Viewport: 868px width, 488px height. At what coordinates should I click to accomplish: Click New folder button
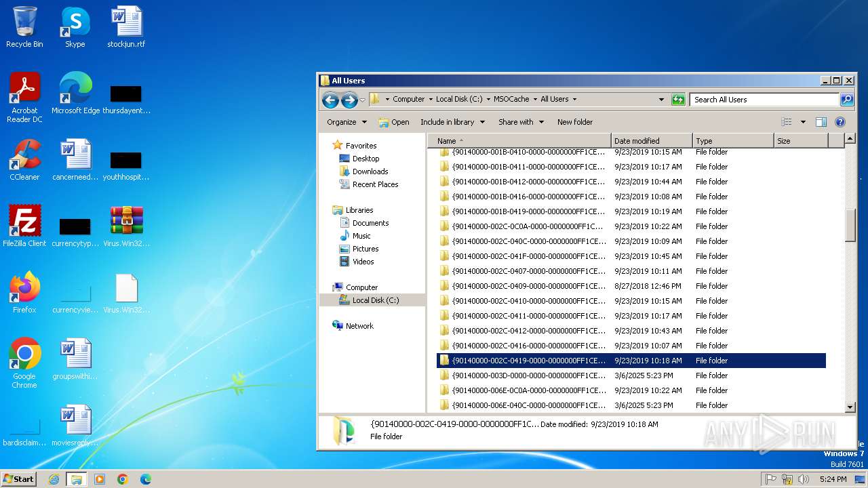(575, 122)
